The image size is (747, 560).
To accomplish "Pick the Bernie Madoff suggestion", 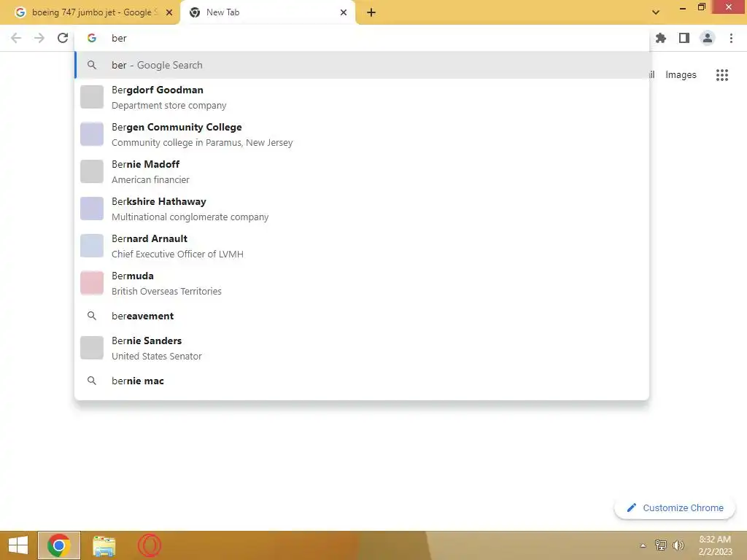I will (x=362, y=171).
